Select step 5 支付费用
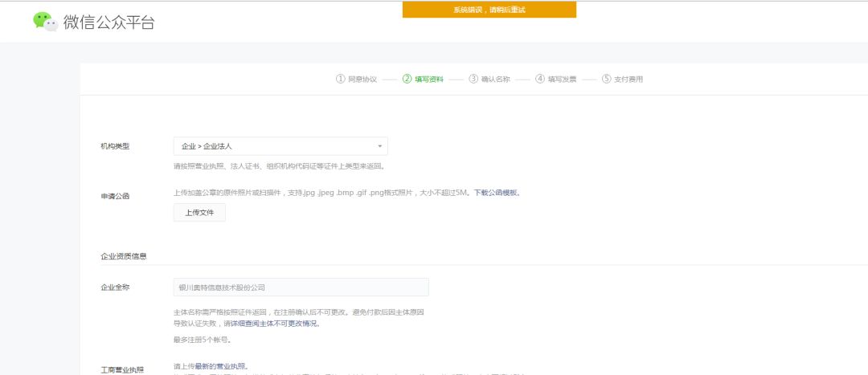The height and width of the screenshot is (375, 868). pyautogui.click(x=622, y=79)
